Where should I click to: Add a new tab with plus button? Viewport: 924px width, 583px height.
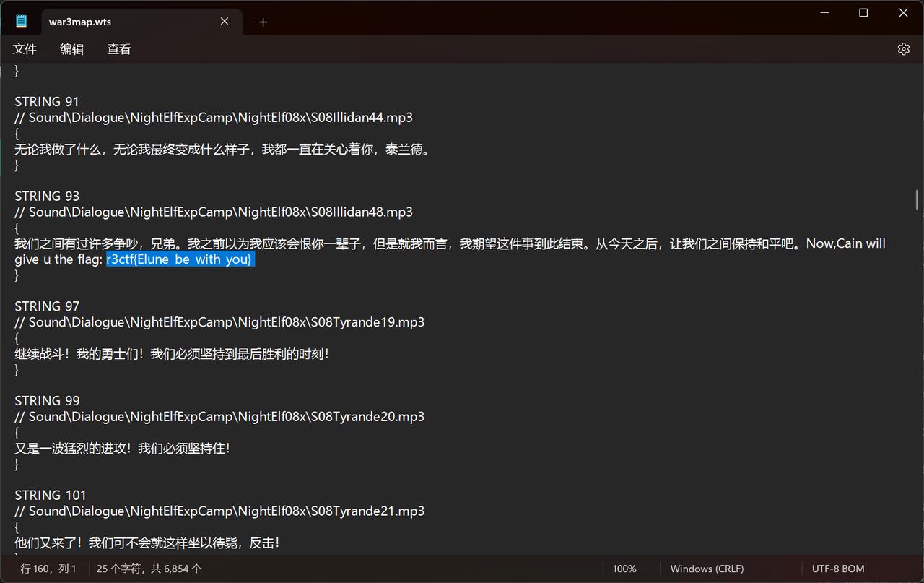pyautogui.click(x=263, y=22)
